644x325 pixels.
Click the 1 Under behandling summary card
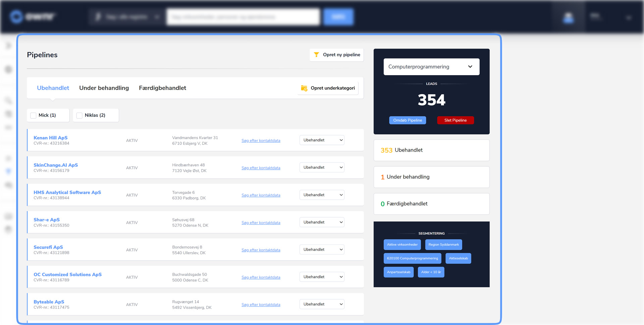[431, 177]
